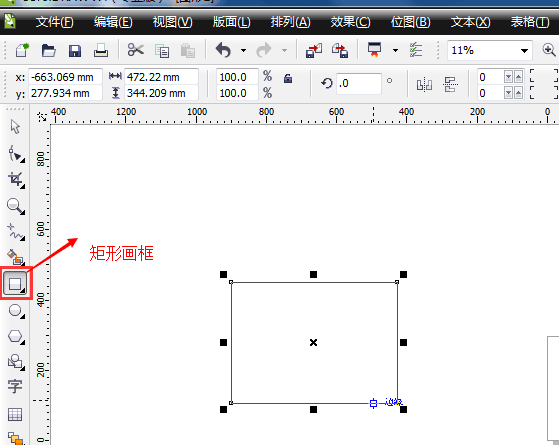Click the ruler origin corner icon

pyautogui.click(x=42, y=117)
